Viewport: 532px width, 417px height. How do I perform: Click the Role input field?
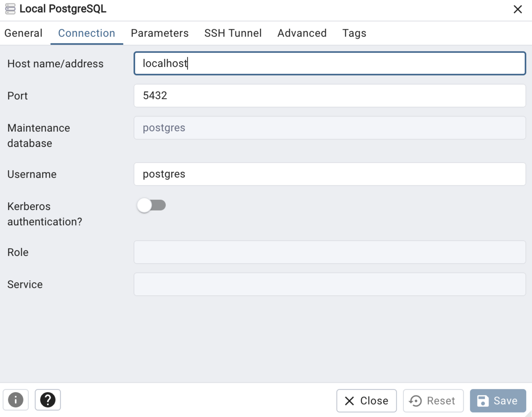coord(330,252)
